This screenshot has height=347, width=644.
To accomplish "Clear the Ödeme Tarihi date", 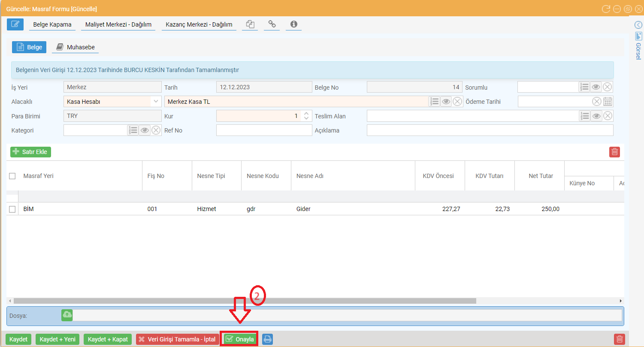I will [596, 101].
